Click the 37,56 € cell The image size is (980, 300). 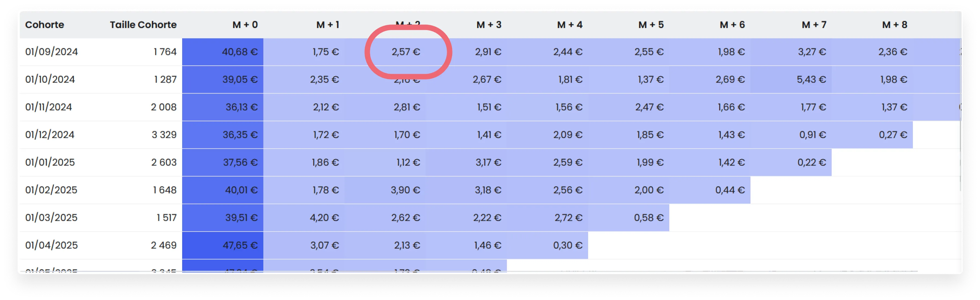(x=222, y=163)
